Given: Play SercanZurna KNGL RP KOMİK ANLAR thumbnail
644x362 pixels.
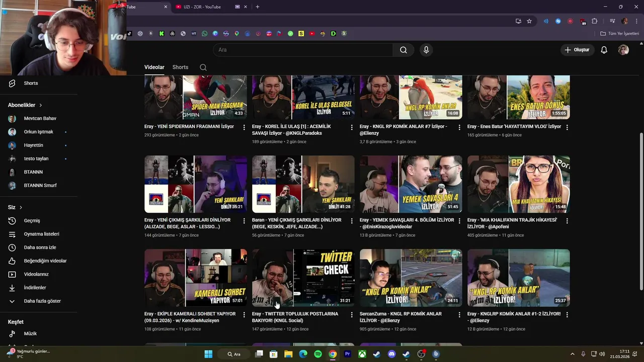Looking at the screenshot, I should pyautogui.click(x=411, y=278).
